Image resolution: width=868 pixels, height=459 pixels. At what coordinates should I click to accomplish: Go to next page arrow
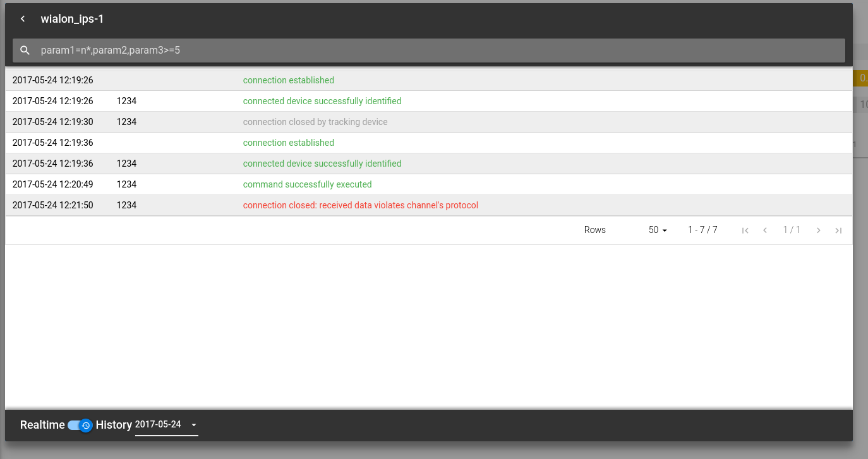[819, 230]
